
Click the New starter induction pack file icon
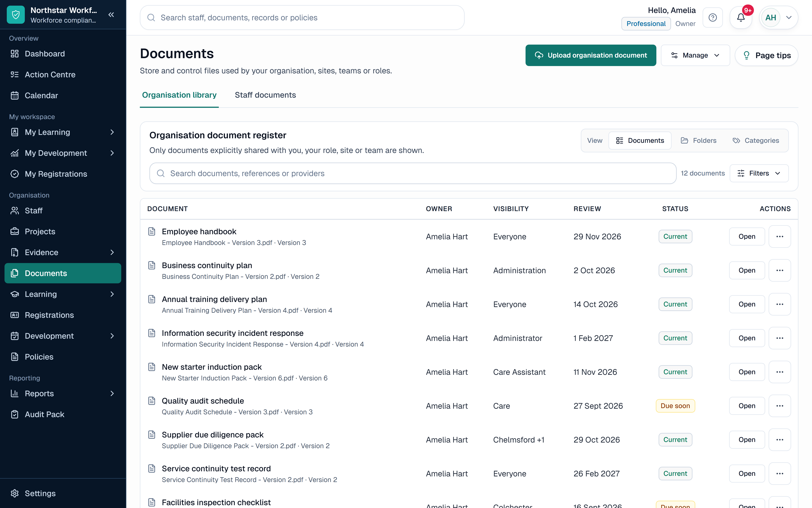tap(152, 367)
